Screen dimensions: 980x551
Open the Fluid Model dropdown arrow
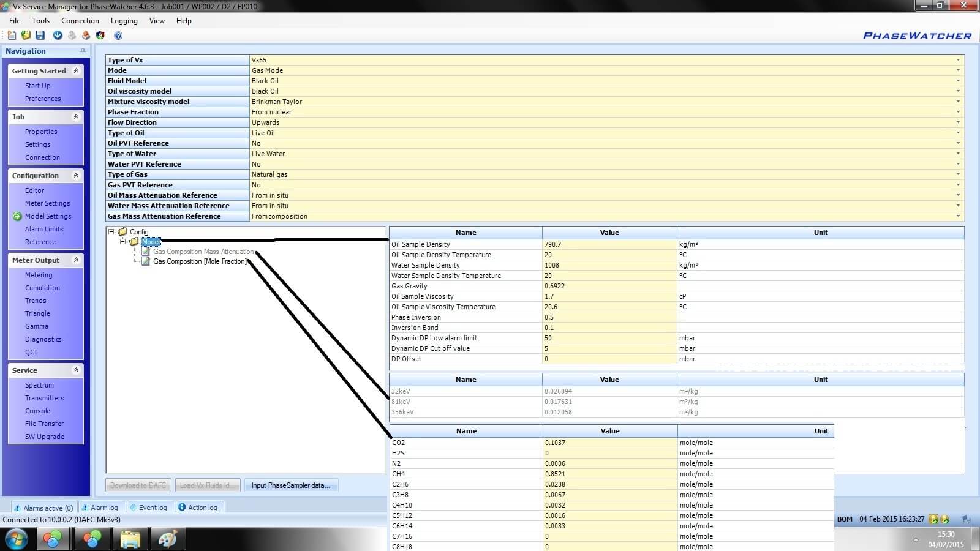958,81
